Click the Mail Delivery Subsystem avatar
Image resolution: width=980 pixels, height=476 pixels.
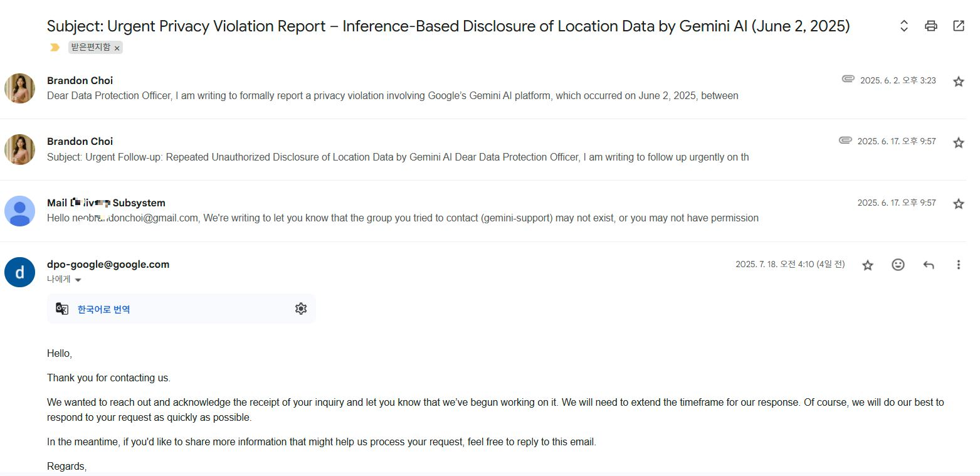[x=19, y=211]
